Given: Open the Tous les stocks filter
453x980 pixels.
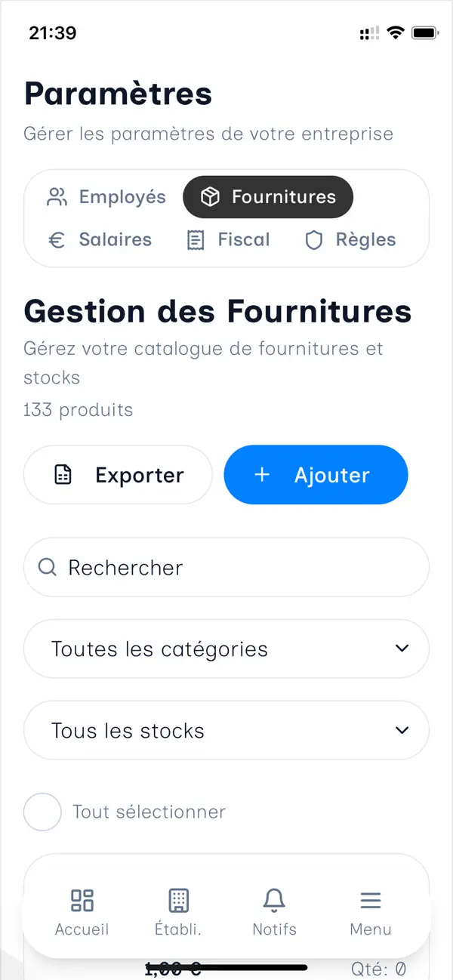Looking at the screenshot, I should [x=226, y=730].
